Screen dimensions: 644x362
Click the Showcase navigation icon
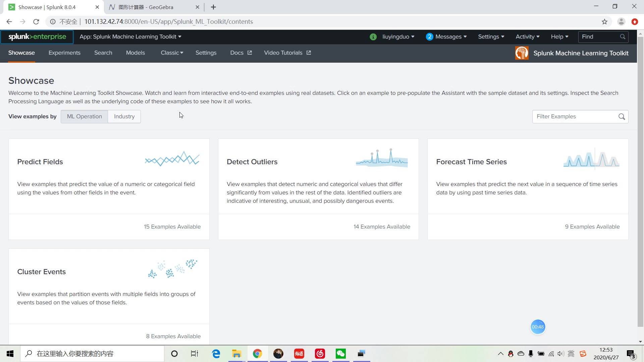(x=21, y=53)
